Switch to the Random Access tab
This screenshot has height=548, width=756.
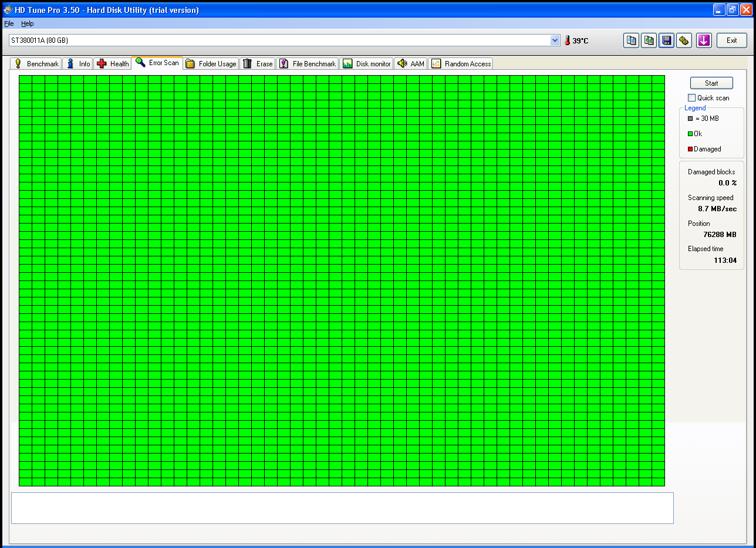point(461,64)
